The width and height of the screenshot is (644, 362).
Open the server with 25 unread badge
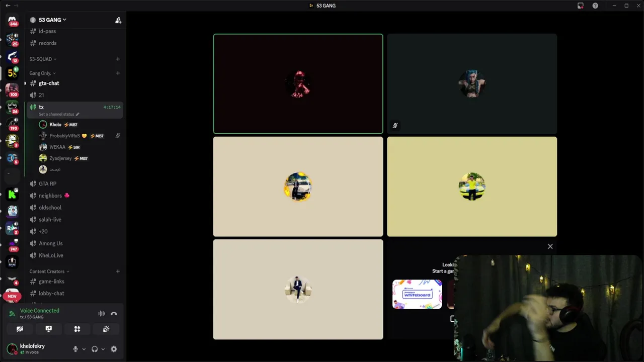pos(12,39)
